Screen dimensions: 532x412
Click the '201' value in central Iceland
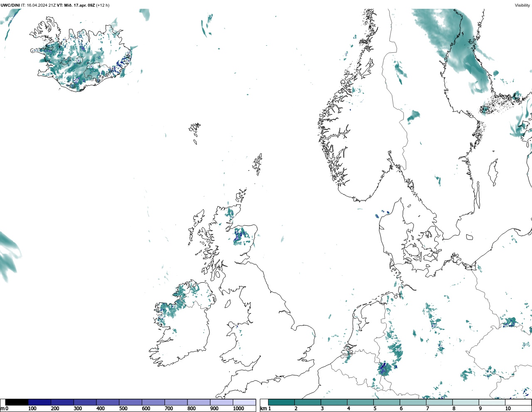click(79, 61)
